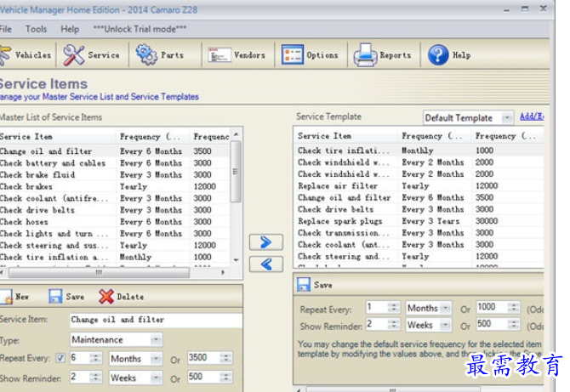The height and width of the screenshot is (392, 570).
Task: Select Check tire inflati... row in template
Action: click(x=419, y=151)
